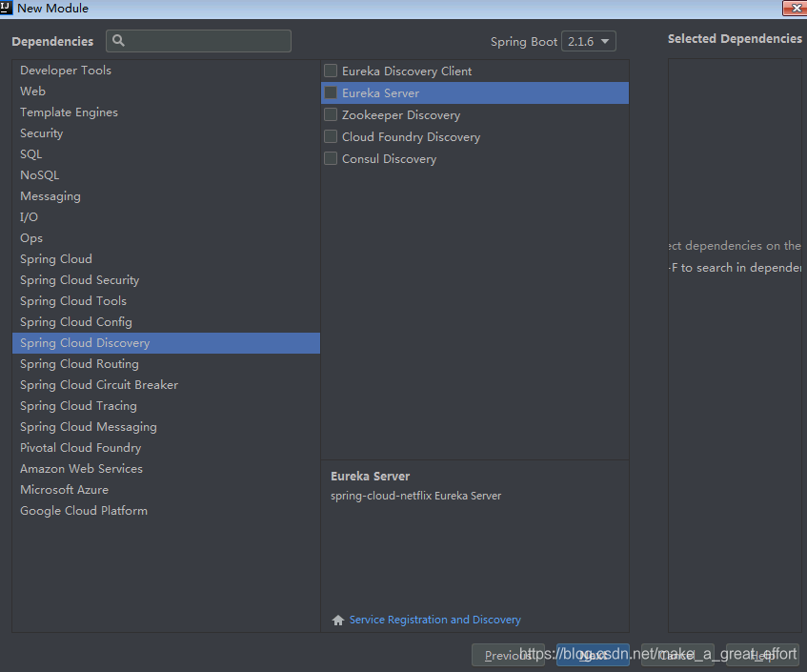
Task: Select the Zookeeper Discovery row
Action: pyautogui.click(x=475, y=114)
